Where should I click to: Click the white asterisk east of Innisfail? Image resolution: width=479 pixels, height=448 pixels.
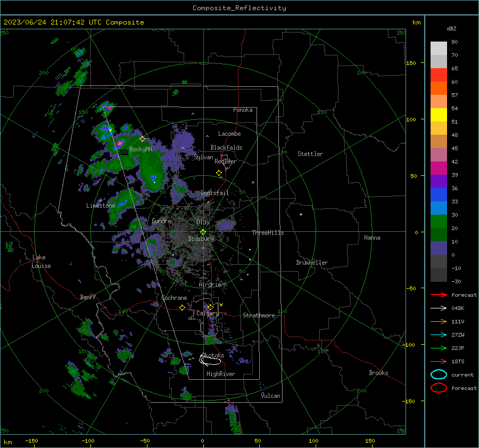(x=253, y=183)
